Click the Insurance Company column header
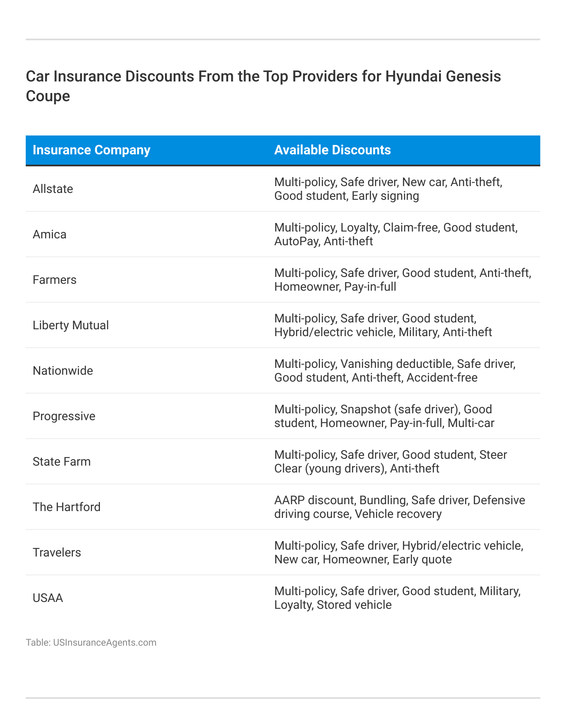Image resolution: width=566 pixels, height=728 pixels. (x=91, y=150)
